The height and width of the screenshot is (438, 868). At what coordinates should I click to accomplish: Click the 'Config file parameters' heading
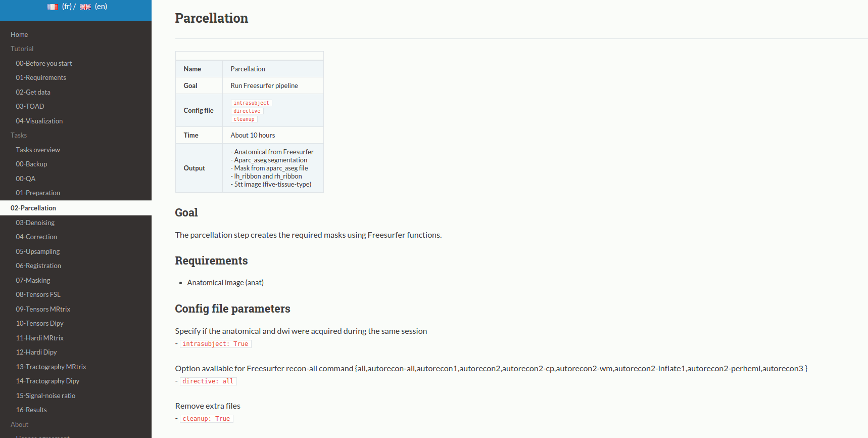[232, 309]
